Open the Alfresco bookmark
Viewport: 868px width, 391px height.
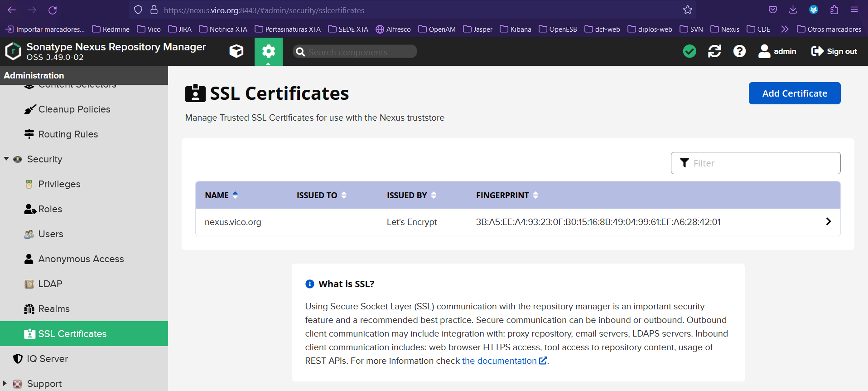point(393,29)
